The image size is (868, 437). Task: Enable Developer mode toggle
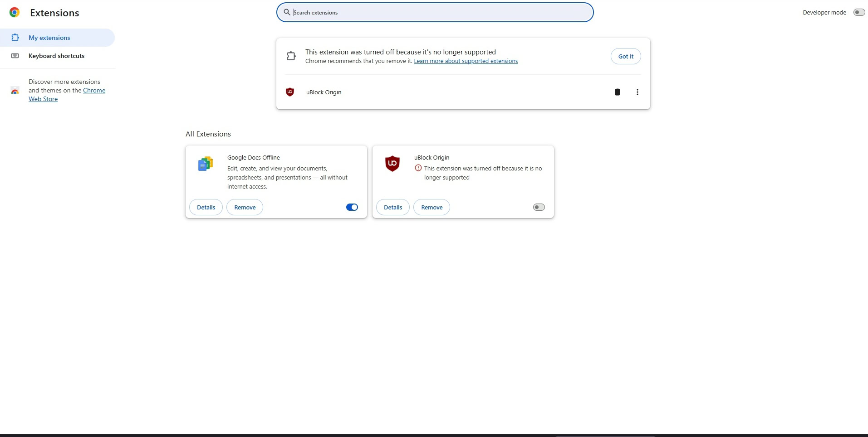[859, 12]
